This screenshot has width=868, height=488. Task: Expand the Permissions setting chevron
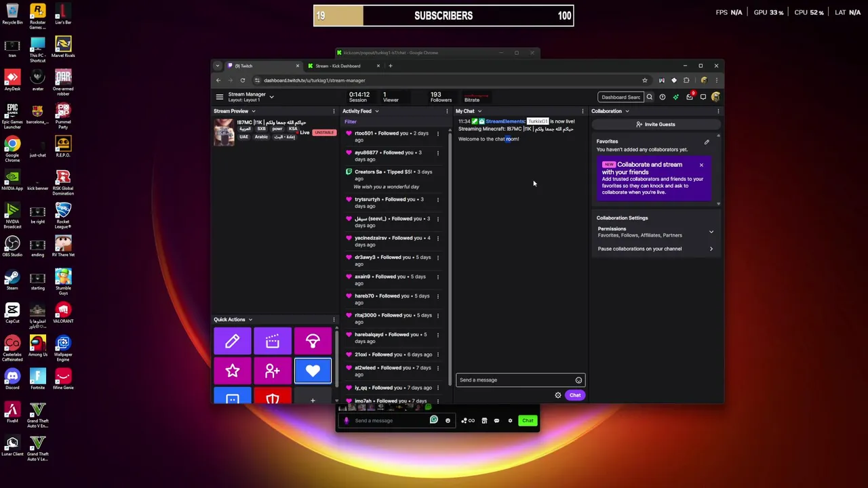(711, 232)
